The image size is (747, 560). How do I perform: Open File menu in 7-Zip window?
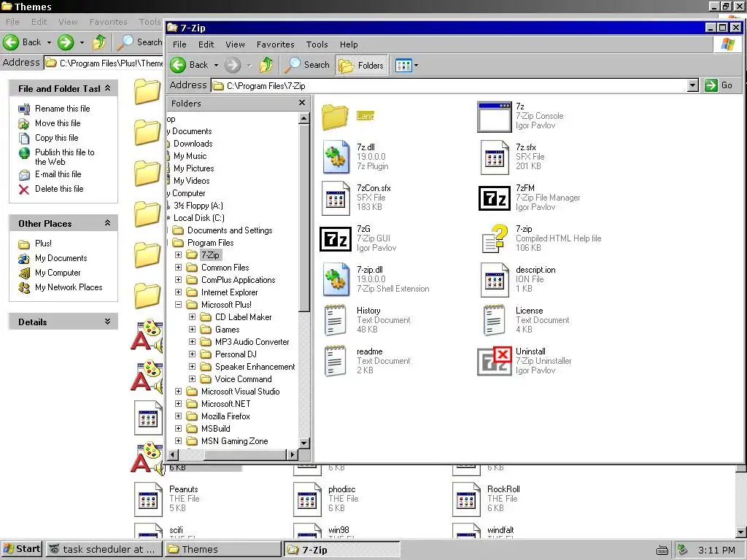point(179,44)
